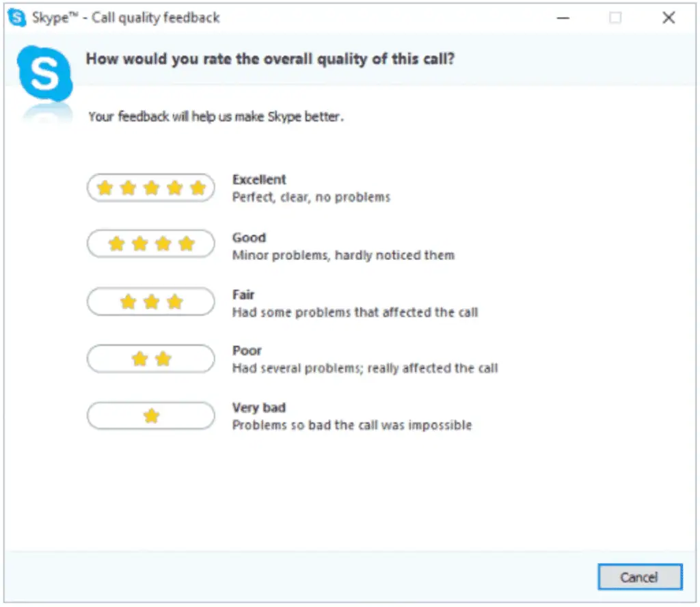The width and height of the screenshot is (700, 607).
Task: Click the Fair rating label
Action: [x=243, y=295]
